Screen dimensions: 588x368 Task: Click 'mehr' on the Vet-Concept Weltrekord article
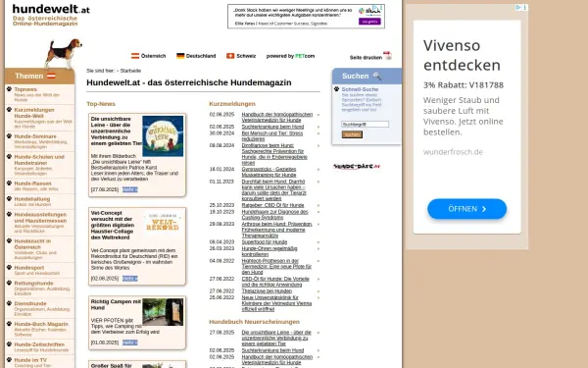click(x=130, y=279)
